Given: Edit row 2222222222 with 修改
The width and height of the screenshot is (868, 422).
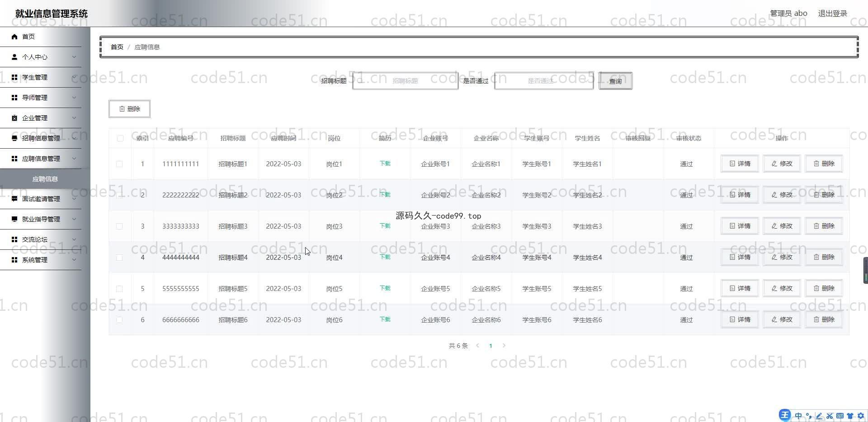Looking at the screenshot, I should (782, 195).
